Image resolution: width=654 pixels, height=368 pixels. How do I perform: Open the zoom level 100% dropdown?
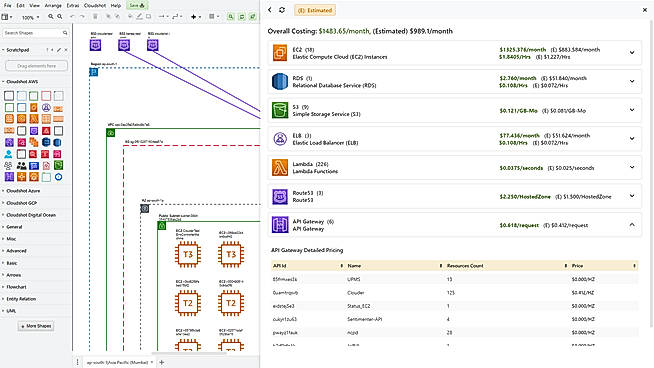click(x=30, y=17)
